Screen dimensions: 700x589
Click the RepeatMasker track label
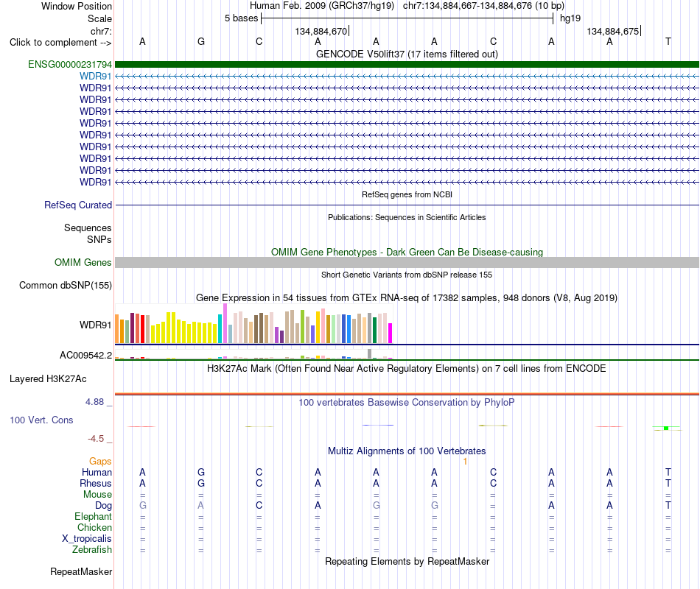coord(81,571)
